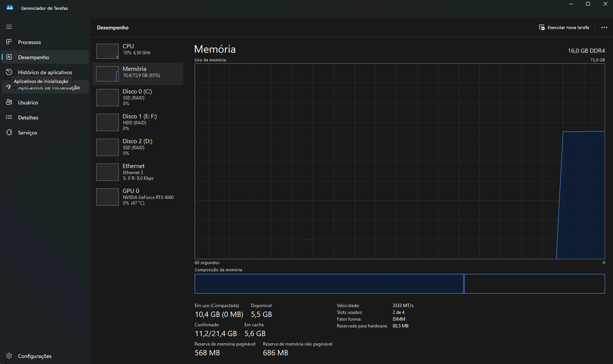Open Histórico de aplicativos

click(x=45, y=72)
